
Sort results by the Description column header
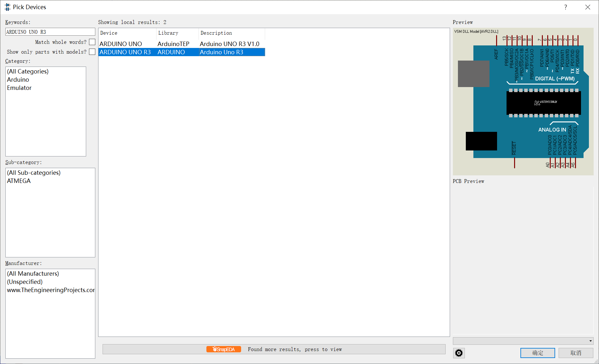(x=216, y=33)
